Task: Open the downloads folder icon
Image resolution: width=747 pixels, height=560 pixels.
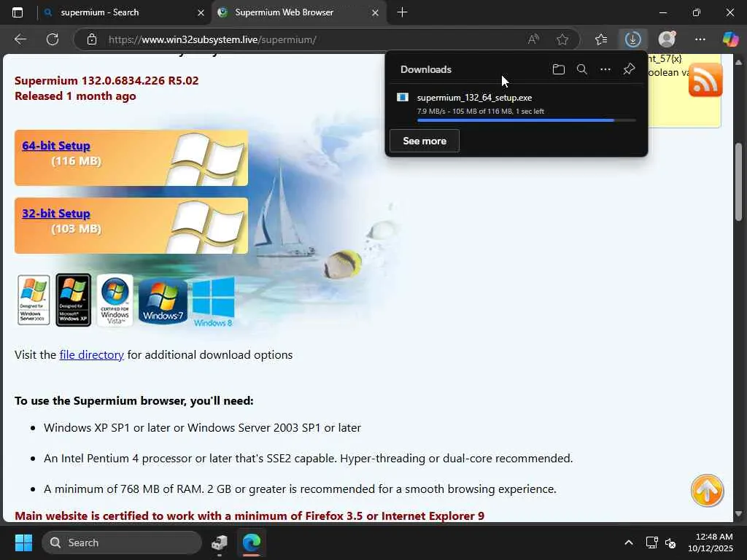Action: click(558, 69)
